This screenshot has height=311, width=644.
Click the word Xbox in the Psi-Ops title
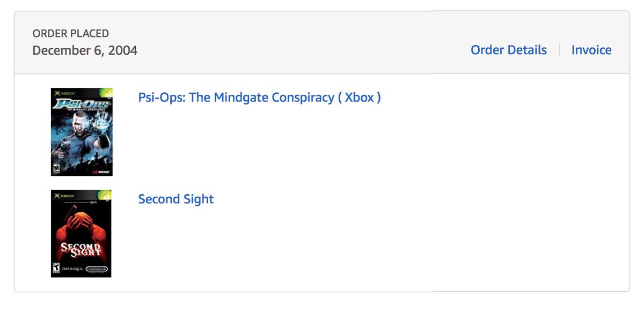coord(359,98)
